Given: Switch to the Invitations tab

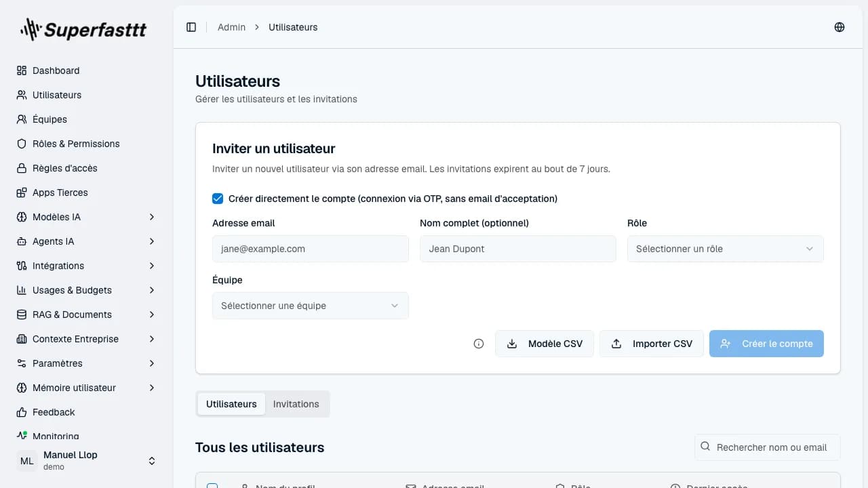Looking at the screenshot, I should click(x=296, y=404).
